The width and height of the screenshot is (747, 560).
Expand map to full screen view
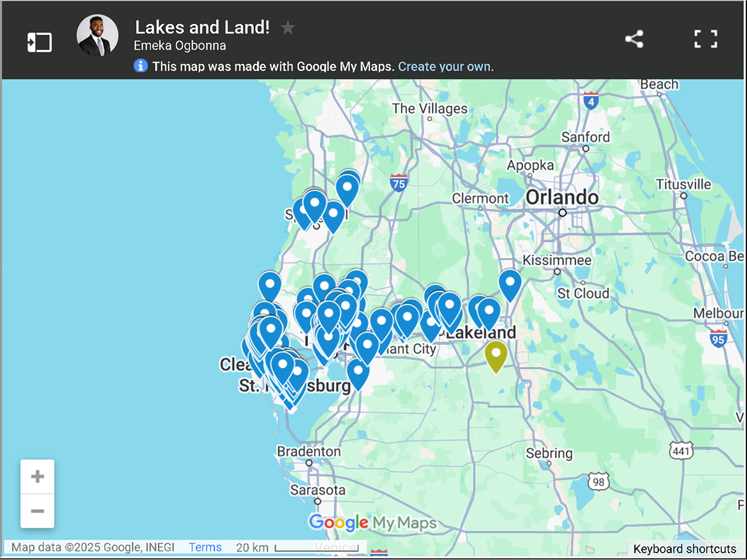[705, 39]
